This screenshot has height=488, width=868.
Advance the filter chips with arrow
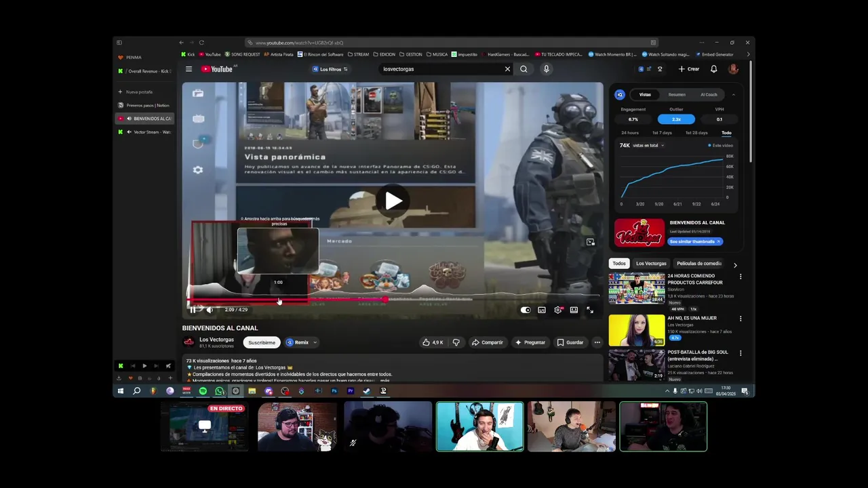click(735, 265)
